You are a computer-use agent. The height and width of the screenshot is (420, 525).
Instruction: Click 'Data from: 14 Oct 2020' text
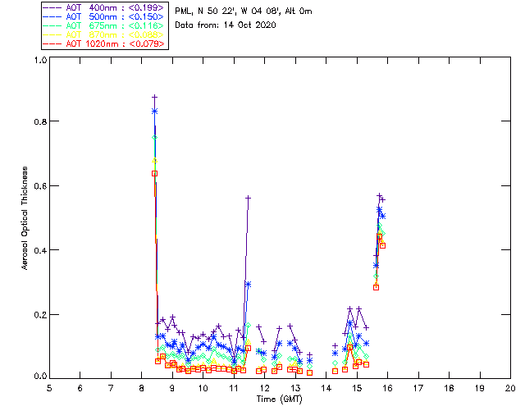tap(226, 25)
